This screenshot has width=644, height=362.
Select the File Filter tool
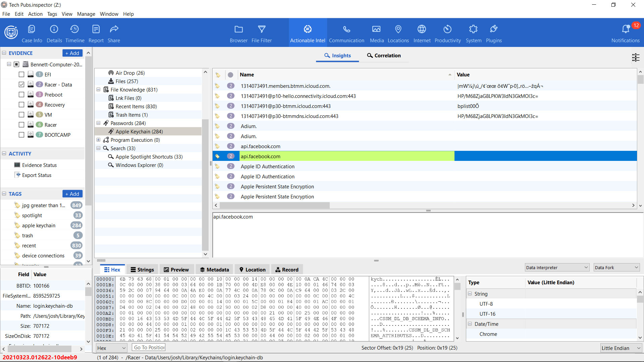(x=262, y=33)
